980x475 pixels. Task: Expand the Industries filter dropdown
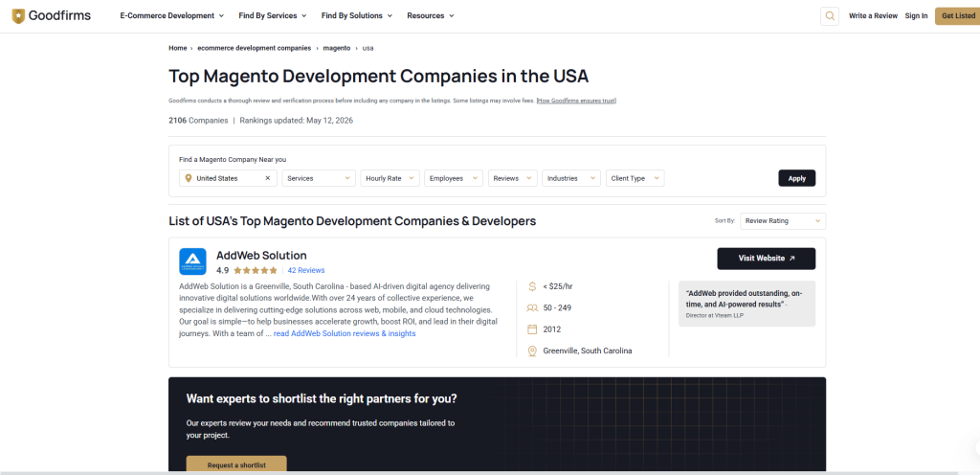571,178
